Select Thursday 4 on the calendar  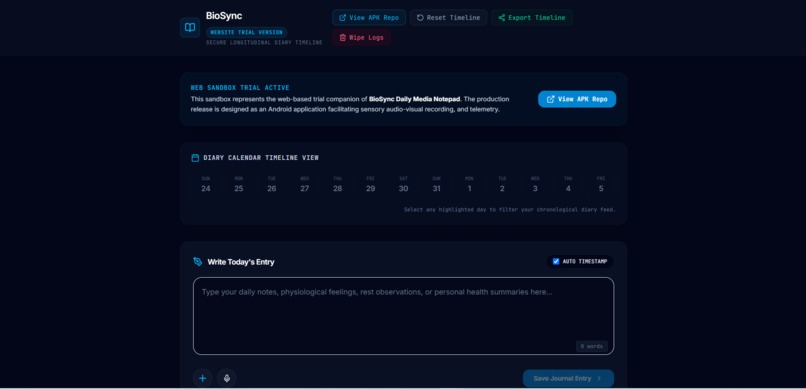(x=568, y=184)
